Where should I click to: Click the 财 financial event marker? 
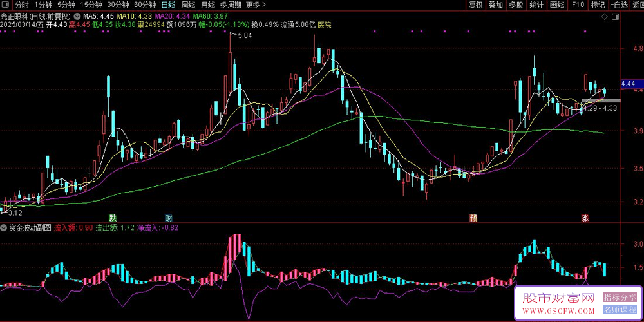(169, 217)
